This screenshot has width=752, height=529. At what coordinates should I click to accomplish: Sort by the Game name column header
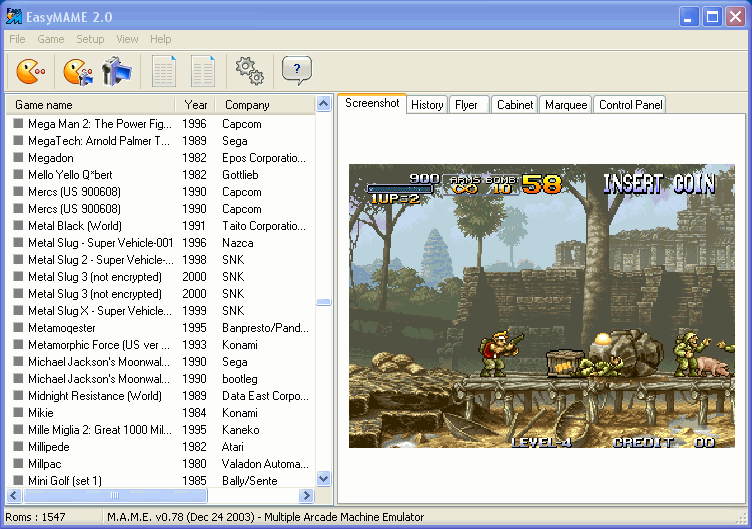(x=90, y=105)
